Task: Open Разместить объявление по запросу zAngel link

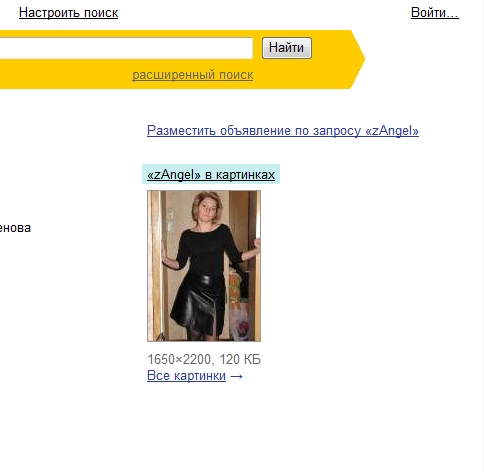Action: [283, 130]
